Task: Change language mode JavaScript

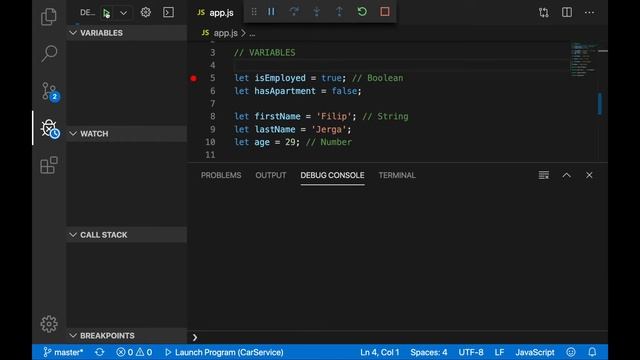Action: [535, 352]
